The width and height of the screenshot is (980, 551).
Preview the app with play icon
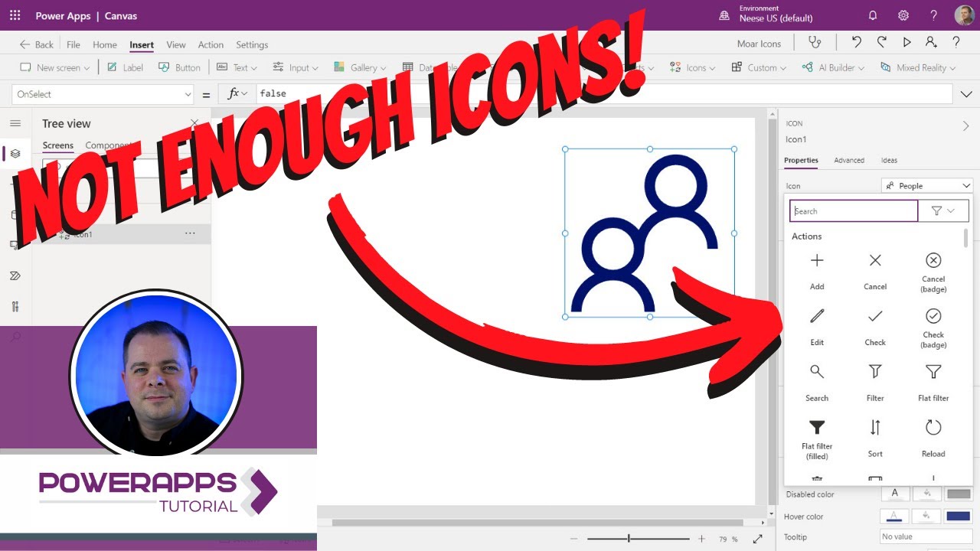click(907, 43)
